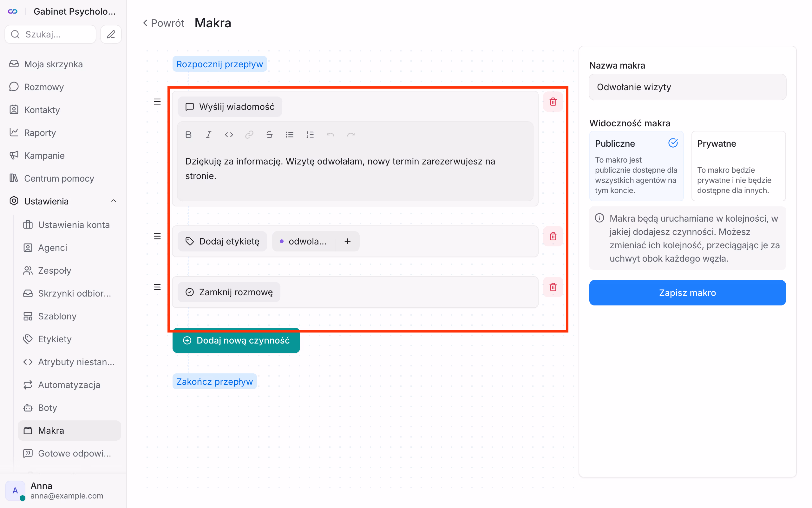Add another label with the plus icon
Image resolution: width=812 pixels, height=508 pixels.
pos(348,241)
